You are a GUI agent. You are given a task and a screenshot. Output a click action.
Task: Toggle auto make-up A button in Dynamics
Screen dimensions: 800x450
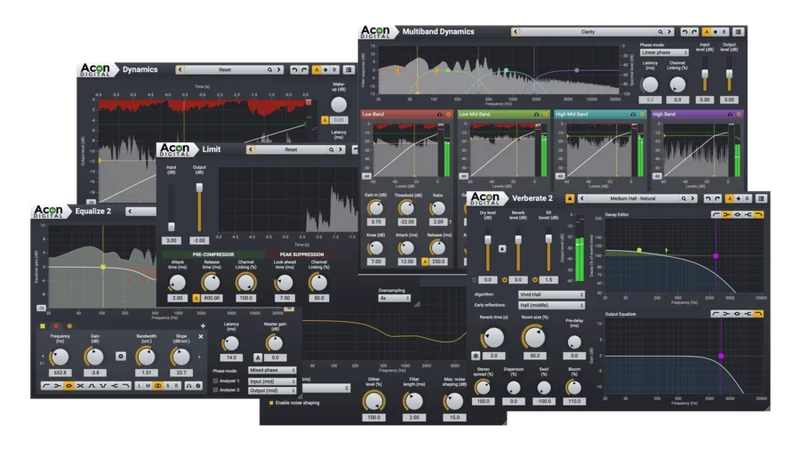coord(325,120)
